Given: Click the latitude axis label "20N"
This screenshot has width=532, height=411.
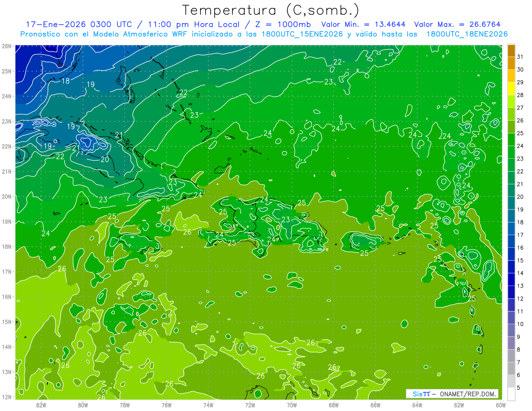Looking at the screenshot, I should 6,196.
